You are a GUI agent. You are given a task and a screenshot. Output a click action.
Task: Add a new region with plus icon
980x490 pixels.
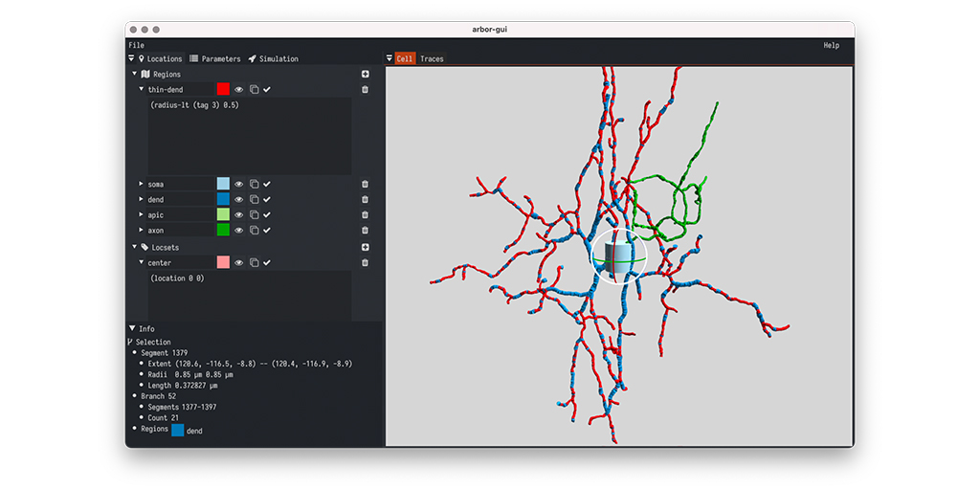(x=365, y=75)
